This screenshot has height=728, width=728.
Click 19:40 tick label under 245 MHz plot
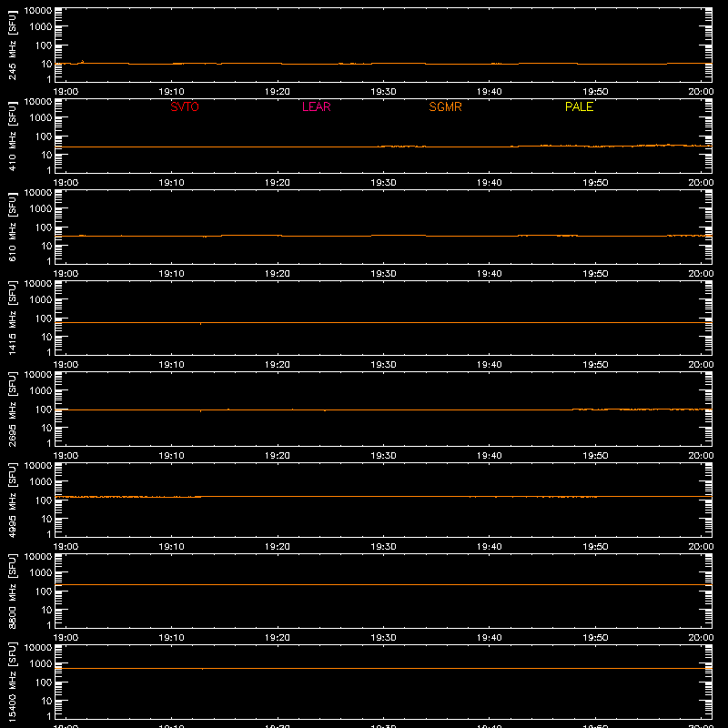tap(490, 92)
